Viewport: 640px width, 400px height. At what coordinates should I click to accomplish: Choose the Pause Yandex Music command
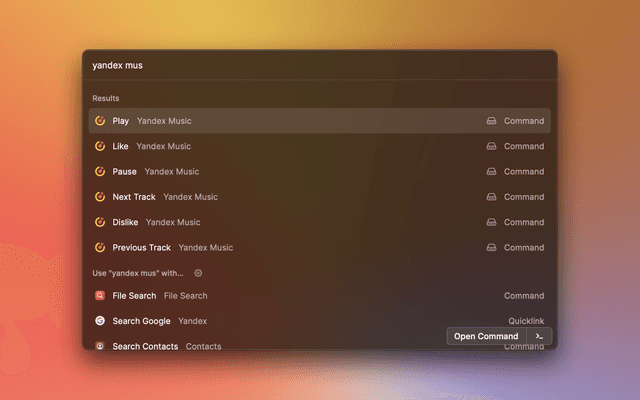(x=320, y=171)
